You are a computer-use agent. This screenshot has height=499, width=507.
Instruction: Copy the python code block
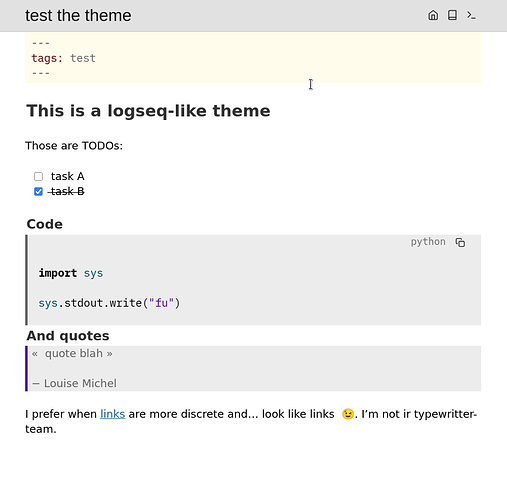(460, 242)
